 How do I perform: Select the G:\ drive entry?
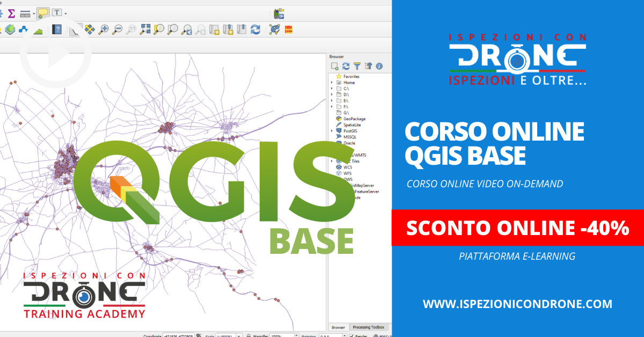point(342,113)
